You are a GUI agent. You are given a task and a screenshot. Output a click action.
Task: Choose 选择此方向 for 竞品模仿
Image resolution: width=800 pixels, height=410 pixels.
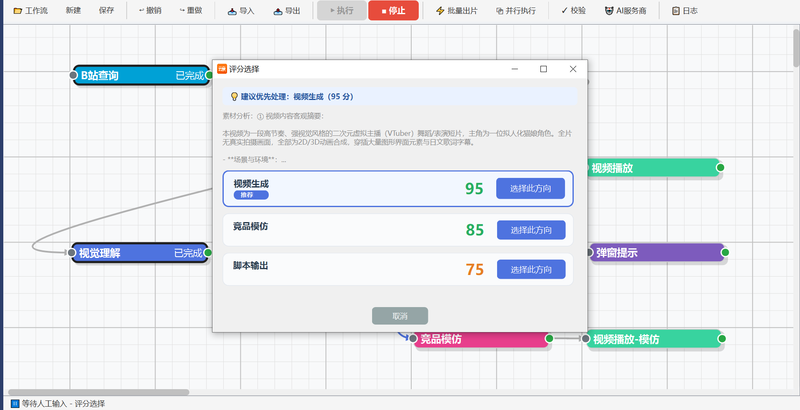click(x=531, y=230)
